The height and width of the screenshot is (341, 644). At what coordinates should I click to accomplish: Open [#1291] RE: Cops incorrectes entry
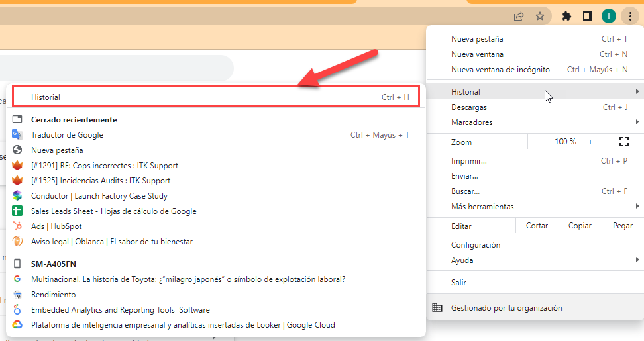point(216,165)
